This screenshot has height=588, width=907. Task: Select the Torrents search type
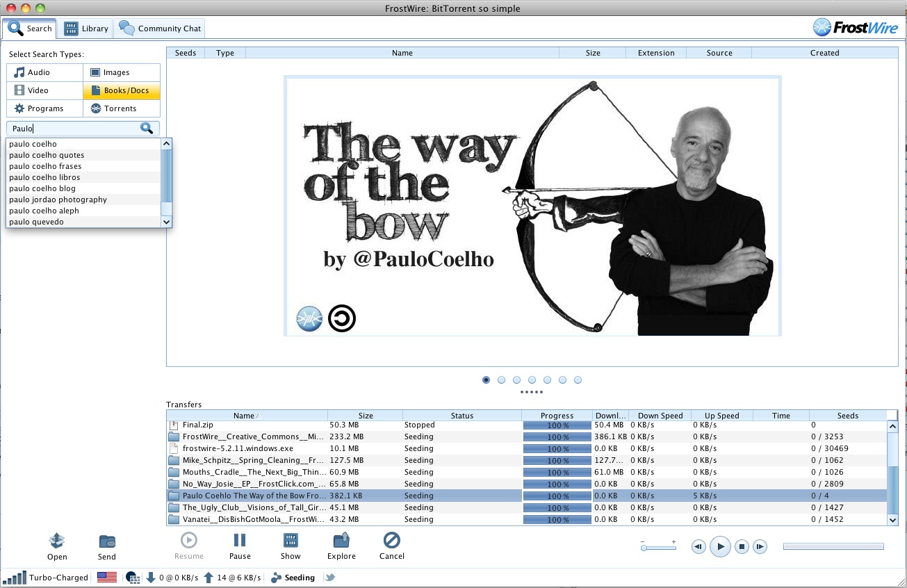(122, 108)
